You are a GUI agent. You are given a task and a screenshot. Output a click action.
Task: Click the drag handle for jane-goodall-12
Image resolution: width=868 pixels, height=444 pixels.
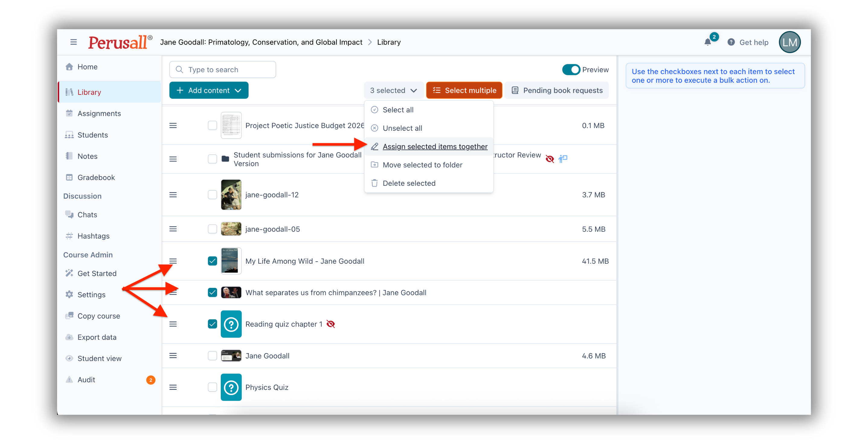173,195
